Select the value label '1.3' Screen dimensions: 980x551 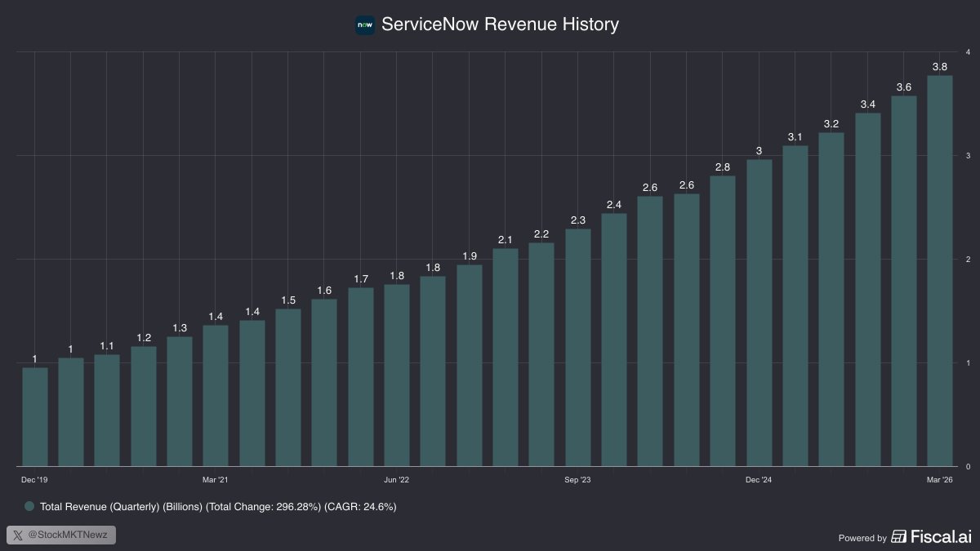(x=180, y=327)
